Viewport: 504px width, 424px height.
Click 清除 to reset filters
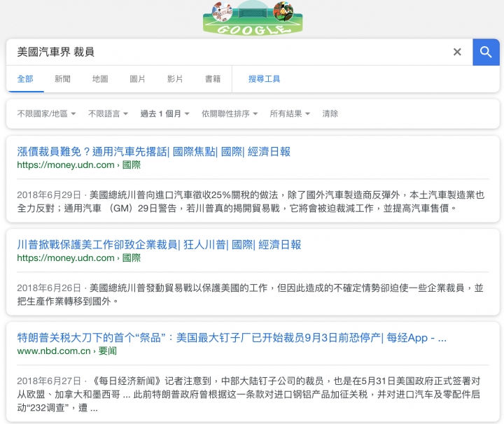point(330,114)
